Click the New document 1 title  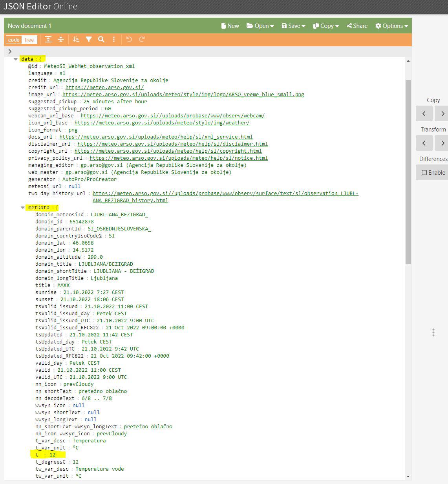coord(29,26)
